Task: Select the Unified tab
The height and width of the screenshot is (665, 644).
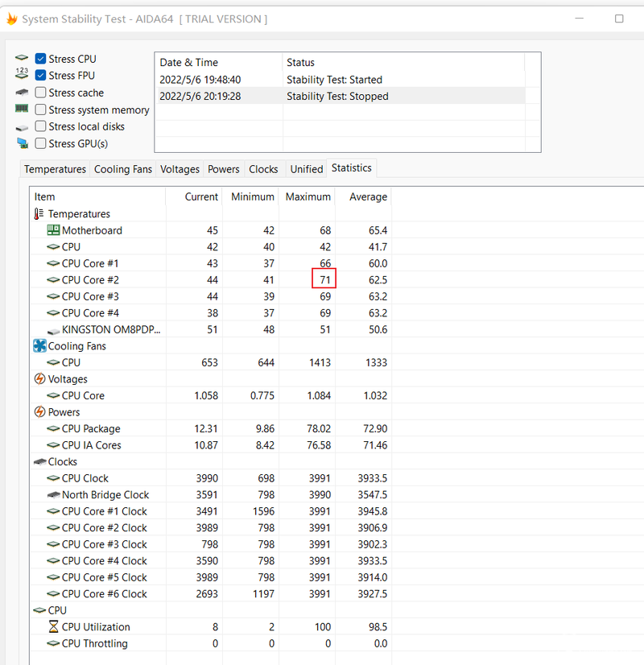Action: pos(307,169)
